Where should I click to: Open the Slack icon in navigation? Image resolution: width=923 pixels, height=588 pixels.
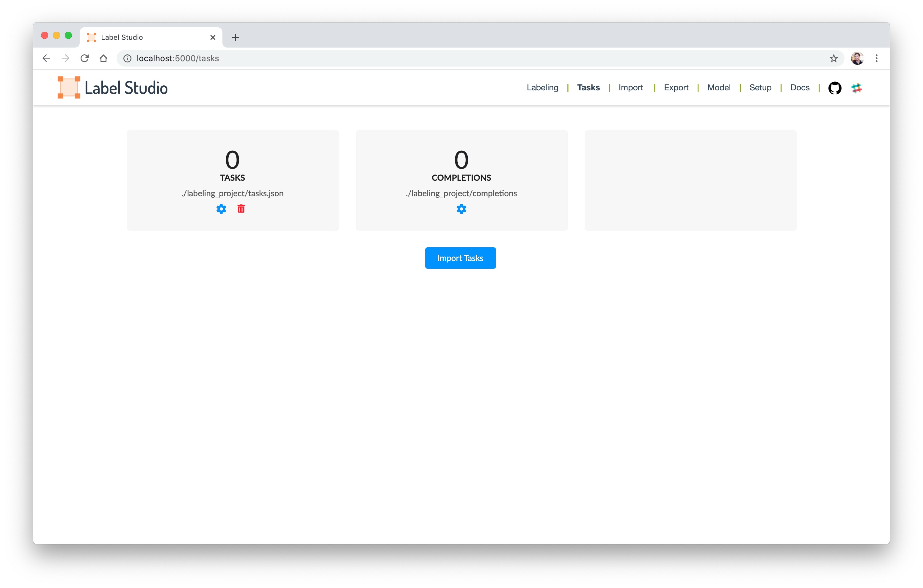click(857, 88)
